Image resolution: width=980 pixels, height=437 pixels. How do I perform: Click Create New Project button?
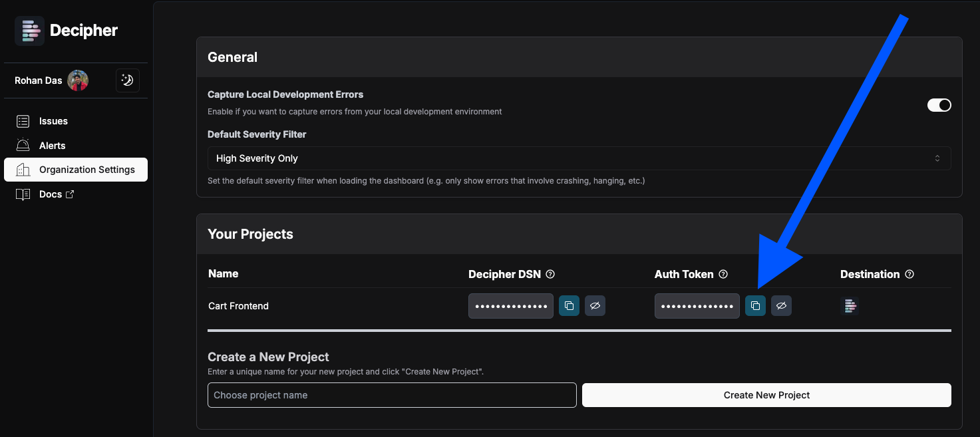pyautogui.click(x=766, y=395)
